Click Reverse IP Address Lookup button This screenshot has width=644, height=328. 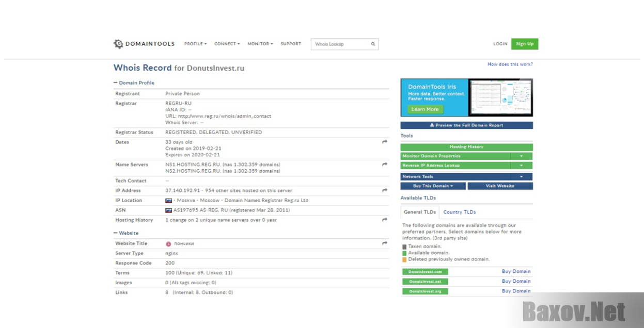tap(455, 166)
